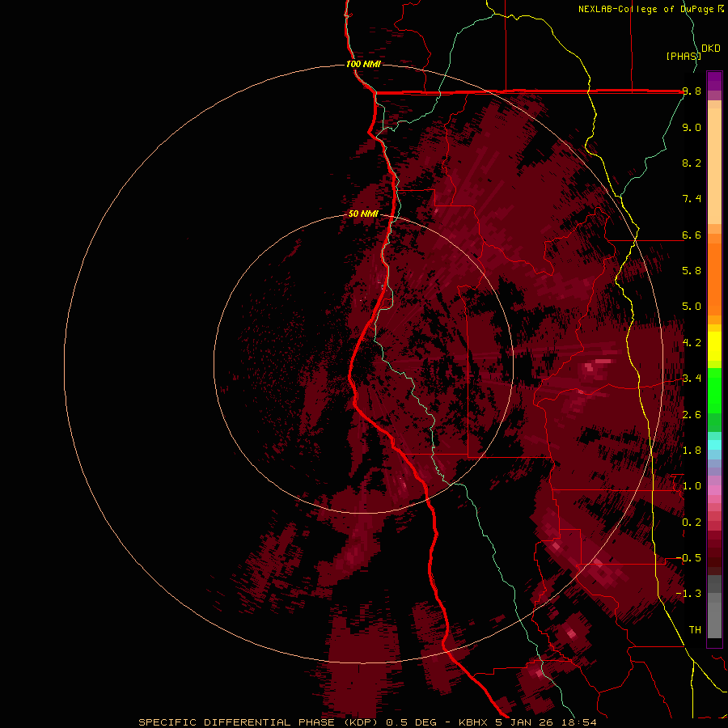The image size is (728, 728).
Task: Click the 7.4 scale value
Action: pyautogui.click(x=692, y=199)
